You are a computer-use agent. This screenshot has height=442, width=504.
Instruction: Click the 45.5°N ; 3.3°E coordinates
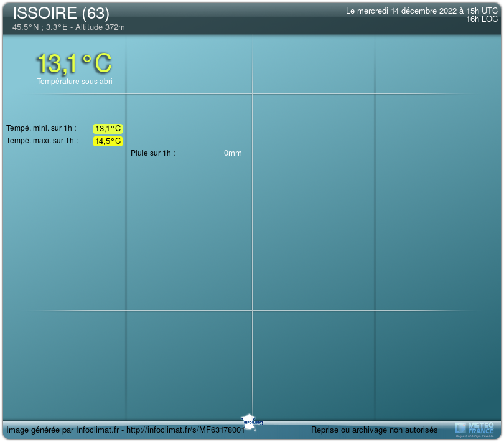pyautogui.click(x=40, y=27)
